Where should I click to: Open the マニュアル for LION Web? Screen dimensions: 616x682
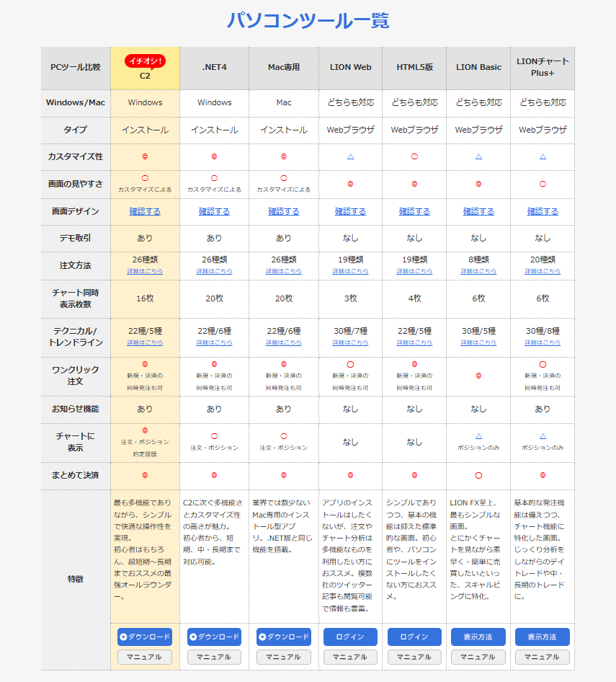350,657
